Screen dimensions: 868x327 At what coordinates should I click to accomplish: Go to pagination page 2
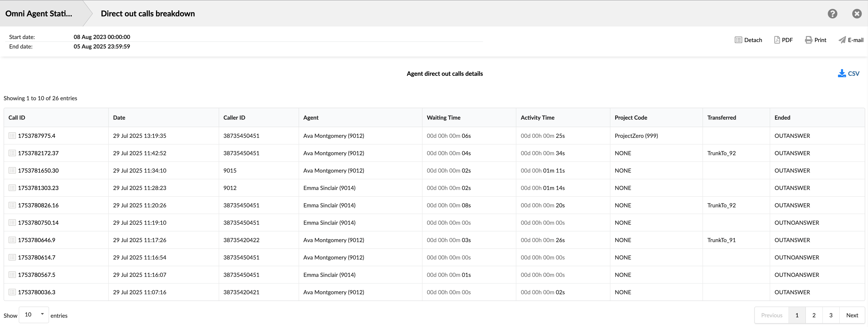tap(814, 315)
